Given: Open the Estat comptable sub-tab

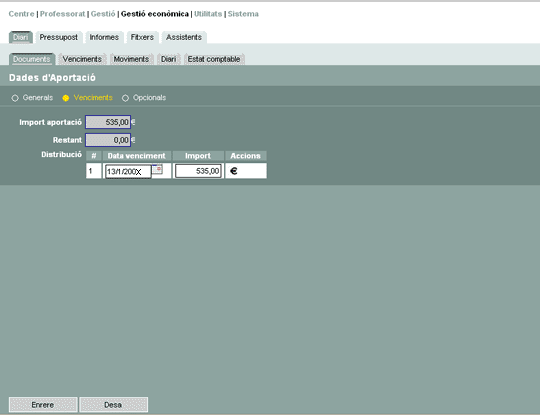Looking at the screenshot, I should point(214,59).
